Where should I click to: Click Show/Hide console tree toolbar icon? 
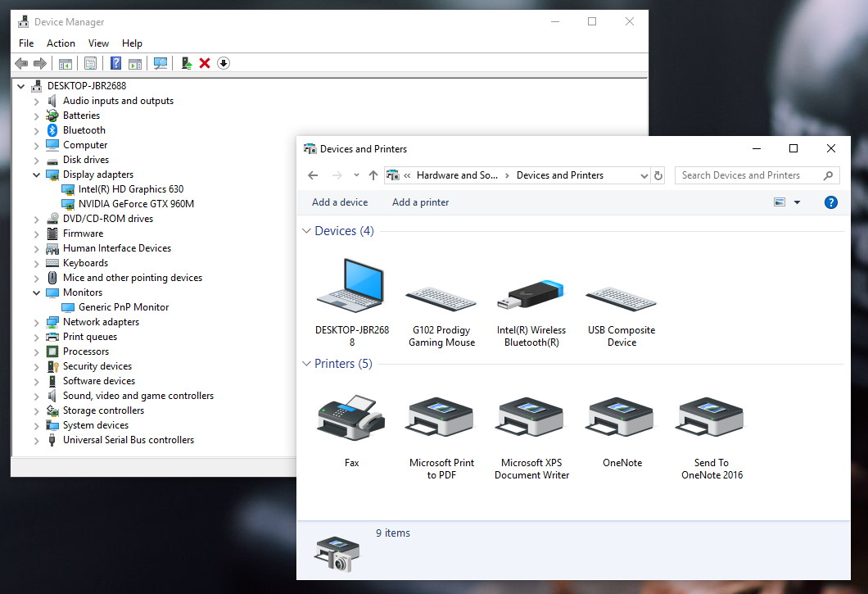[x=66, y=63]
